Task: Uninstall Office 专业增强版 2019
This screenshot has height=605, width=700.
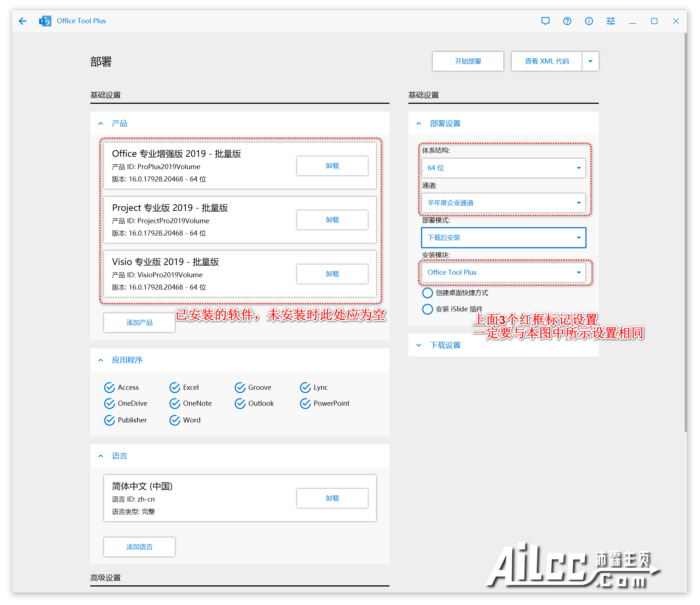Action: point(332,166)
